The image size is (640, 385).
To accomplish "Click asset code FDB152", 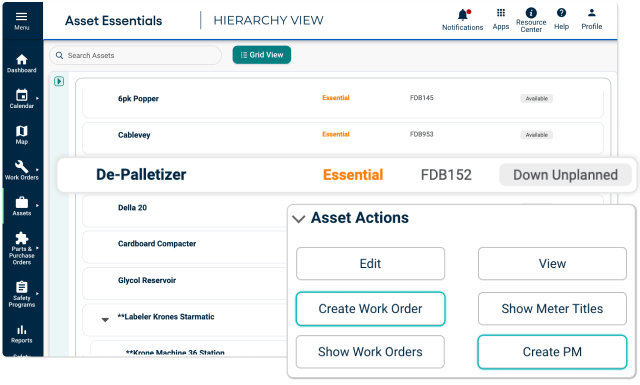I will [446, 175].
